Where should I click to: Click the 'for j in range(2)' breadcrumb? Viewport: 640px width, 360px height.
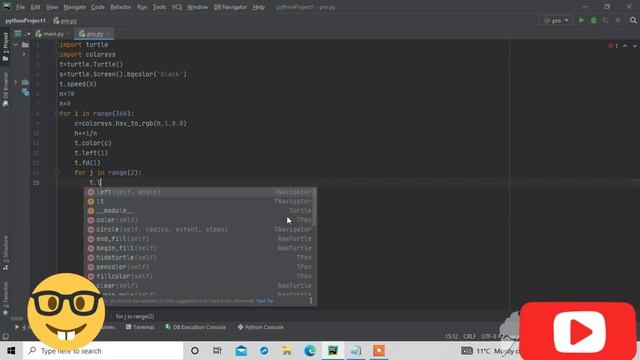tap(135, 316)
